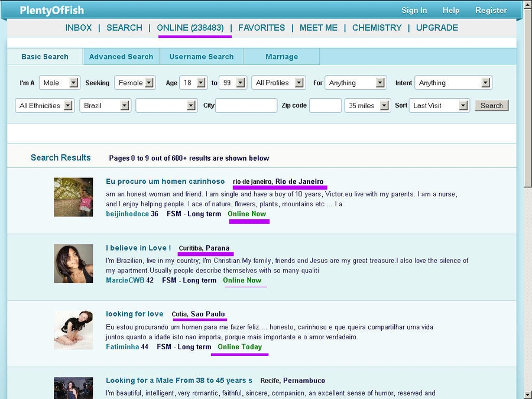This screenshot has width=532, height=399.
Task: Open beijinhodoce's profile photo thumbnail
Action: pyautogui.click(x=73, y=197)
